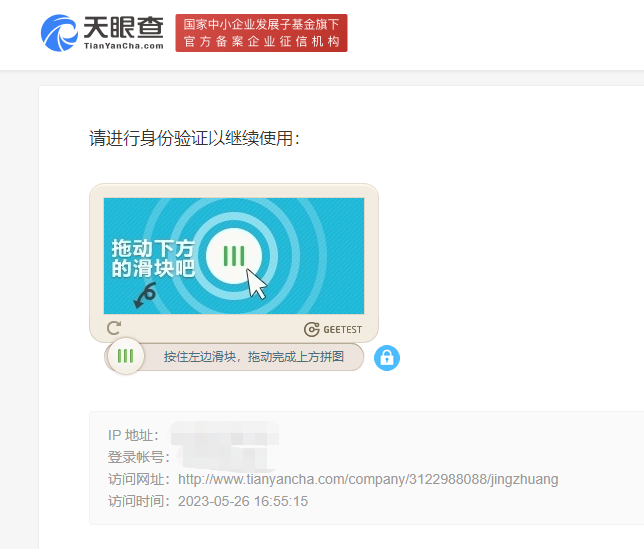Click the visited URL tianyancha.com/company text
The height and width of the screenshot is (549, 644).
368,479
